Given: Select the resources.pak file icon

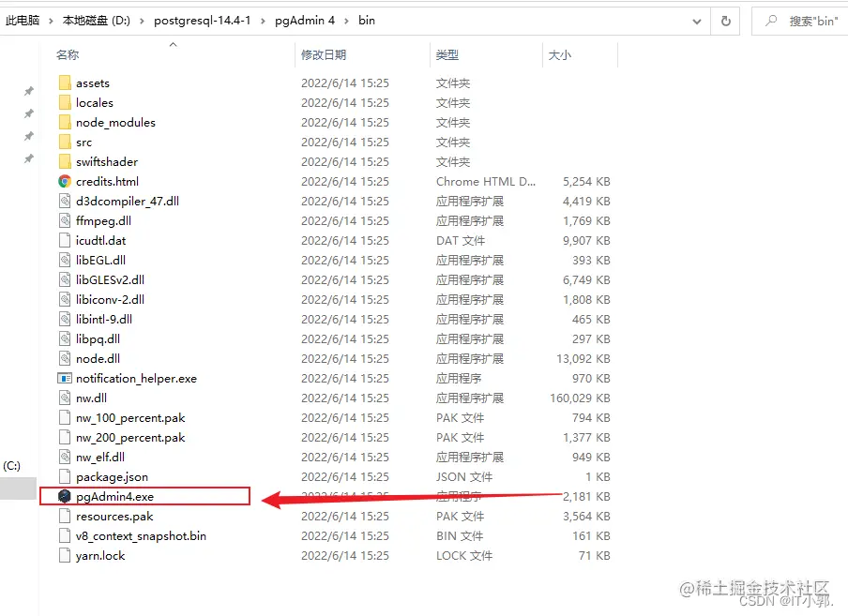Looking at the screenshot, I should pos(65,516).
